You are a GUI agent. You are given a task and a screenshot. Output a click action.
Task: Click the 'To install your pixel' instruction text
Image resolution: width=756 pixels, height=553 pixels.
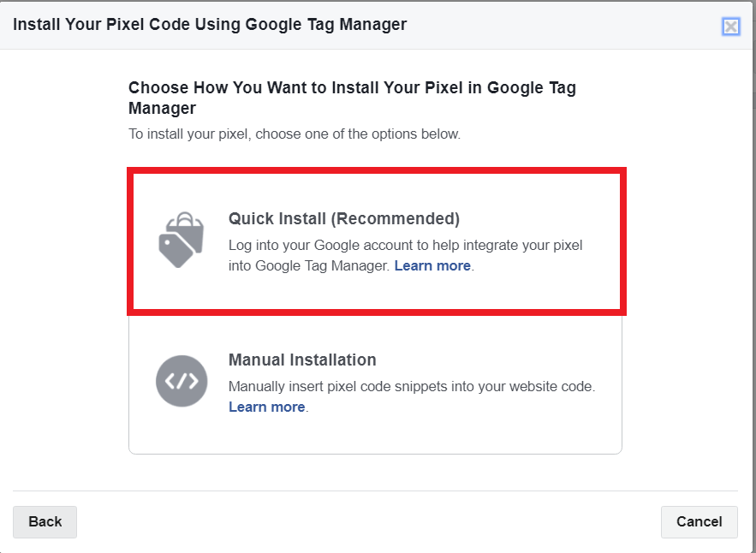295,134
